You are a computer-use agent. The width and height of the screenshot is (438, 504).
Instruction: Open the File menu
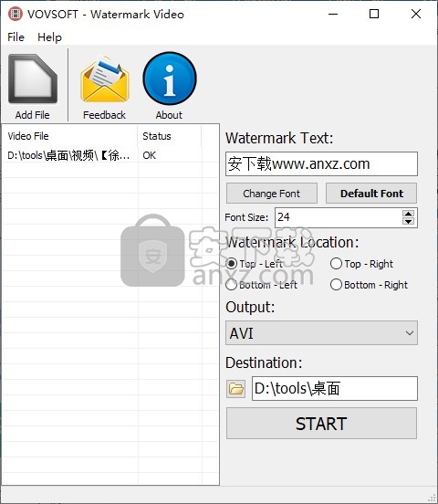click(16, 37)
